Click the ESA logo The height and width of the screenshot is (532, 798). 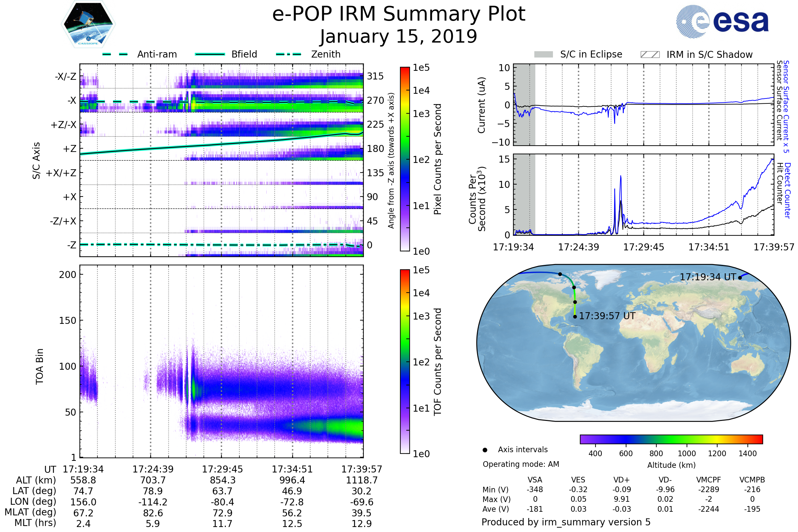click(x=722, y=21)
